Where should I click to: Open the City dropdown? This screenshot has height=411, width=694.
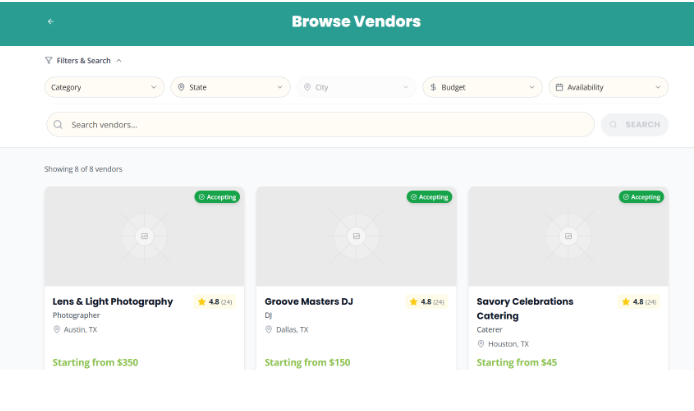(x=357, y=87)
